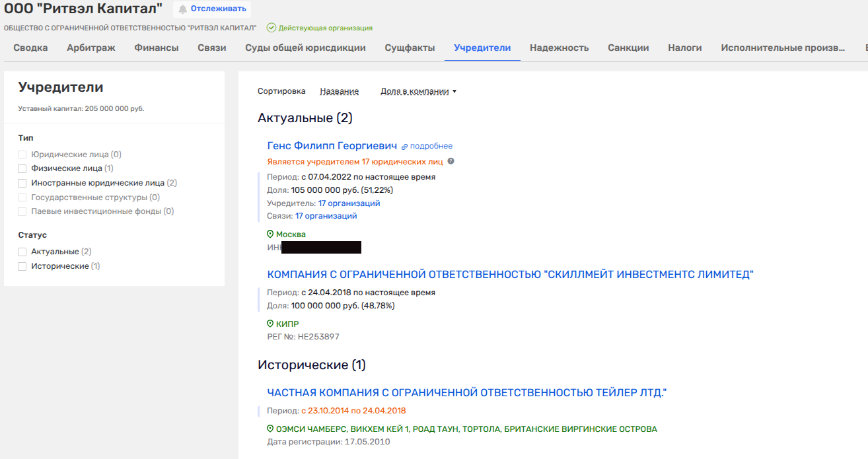Image resolution: width=868 pixels, height=459 pixels.
Task: Open Генс Филипп Георгиевич profile link
Action: 332,146
